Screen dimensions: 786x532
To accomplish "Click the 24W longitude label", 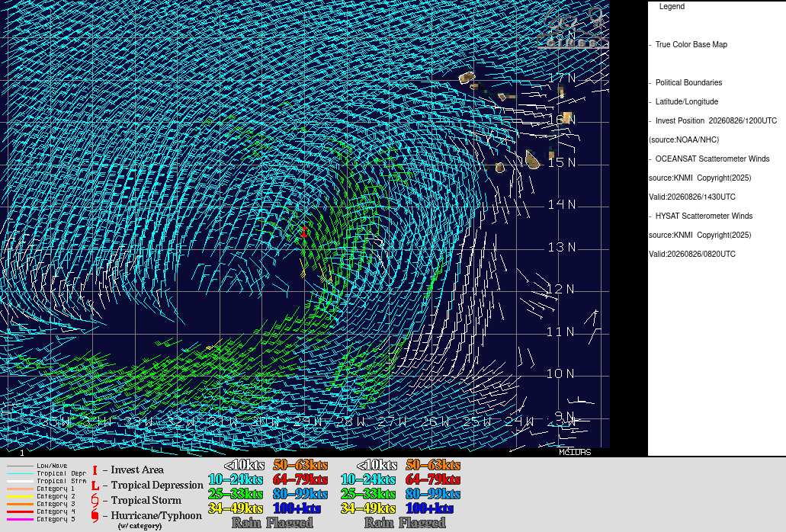I will click(x=519, y=421).
